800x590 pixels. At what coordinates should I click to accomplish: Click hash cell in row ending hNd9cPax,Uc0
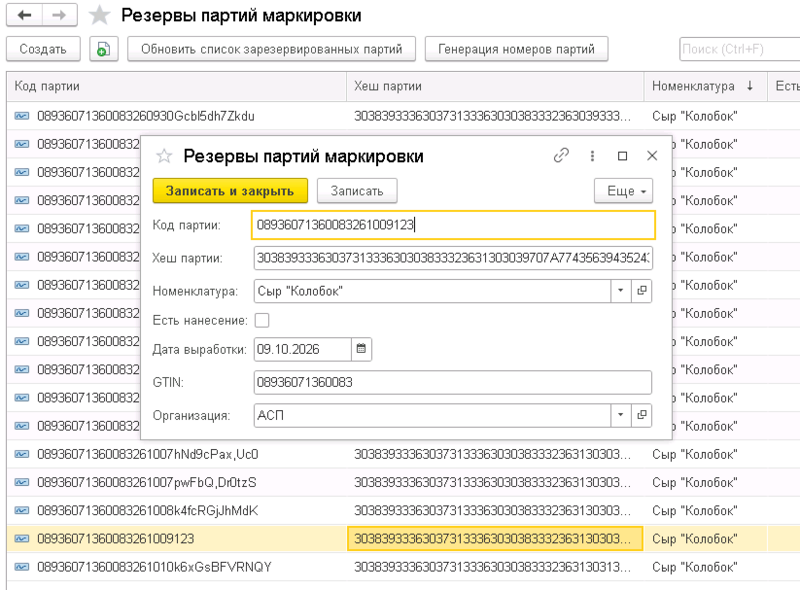495,454
